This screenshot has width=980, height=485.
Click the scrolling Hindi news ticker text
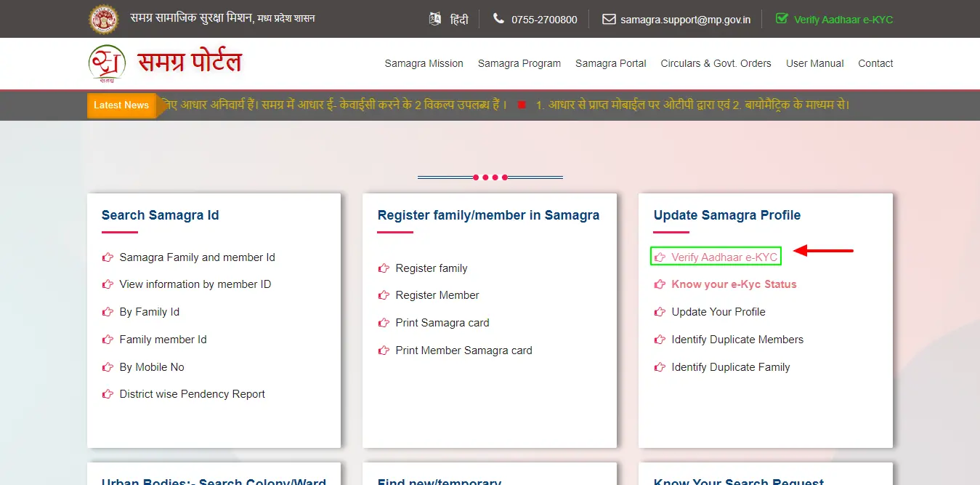click(506, 105)
